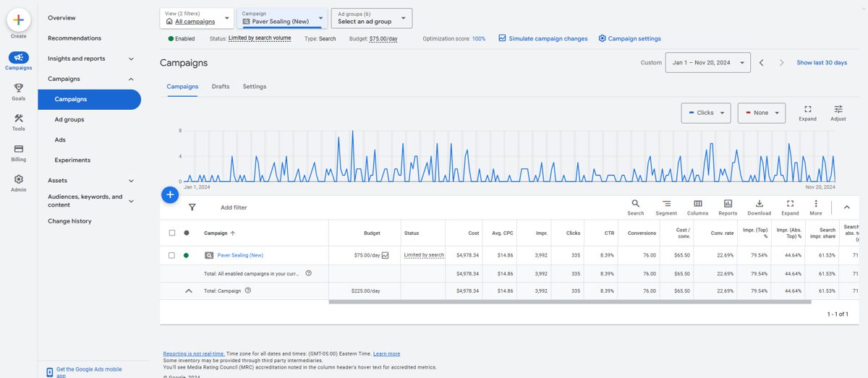The image size is (868, 378).
Task: Click the filter funnel icon
Action: point(192,207)
